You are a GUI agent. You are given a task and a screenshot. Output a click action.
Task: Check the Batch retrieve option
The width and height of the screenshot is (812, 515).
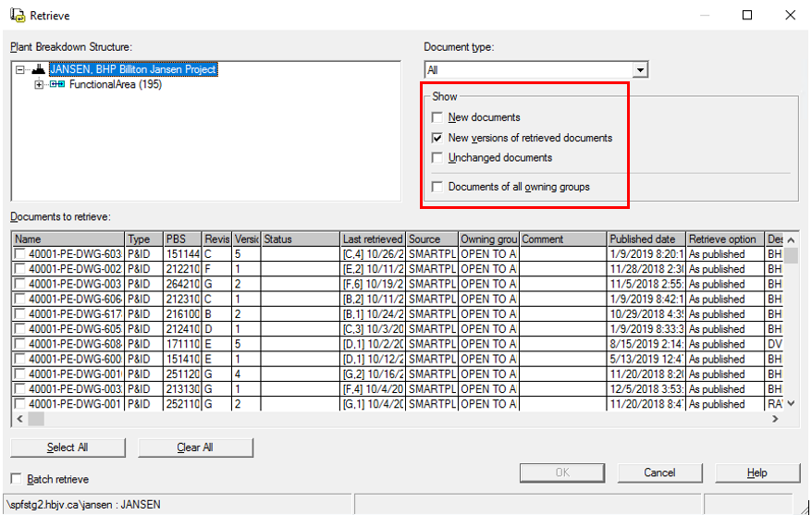pos(17,479)
